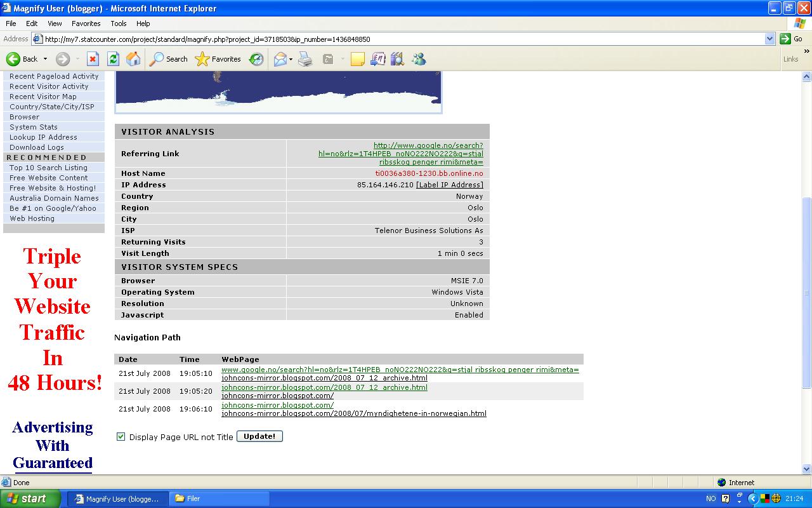Open Lookup IP Address sidebar link

click(x=43, y=137)
